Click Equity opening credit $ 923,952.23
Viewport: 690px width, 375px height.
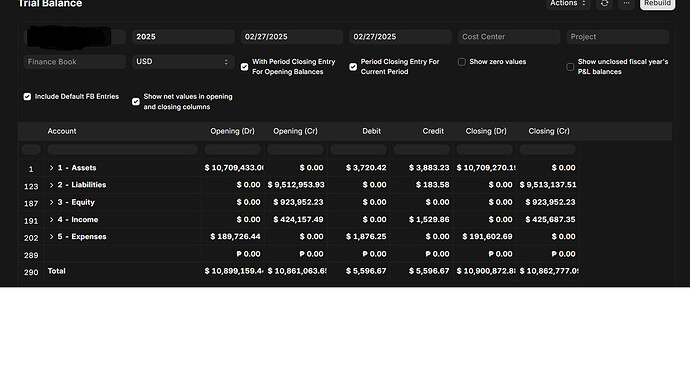tap(298, 202)
